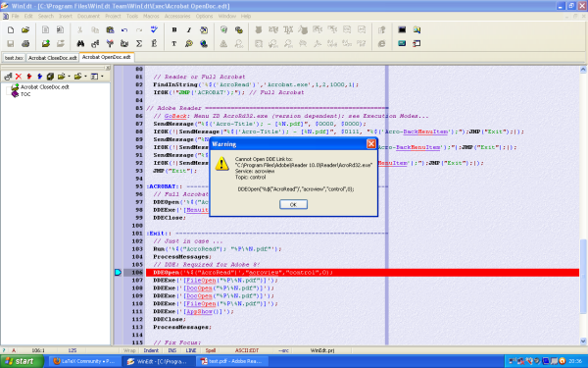Image resolution: width=588 pixels, height=368 pixels.
Task: Click the grayed TeX compile icon
Action: click(x=288, y=30)
